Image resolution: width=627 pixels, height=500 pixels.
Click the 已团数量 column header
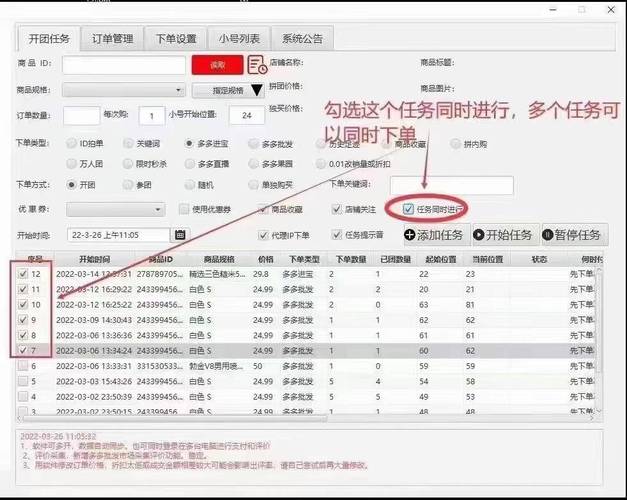pos(395,259)
